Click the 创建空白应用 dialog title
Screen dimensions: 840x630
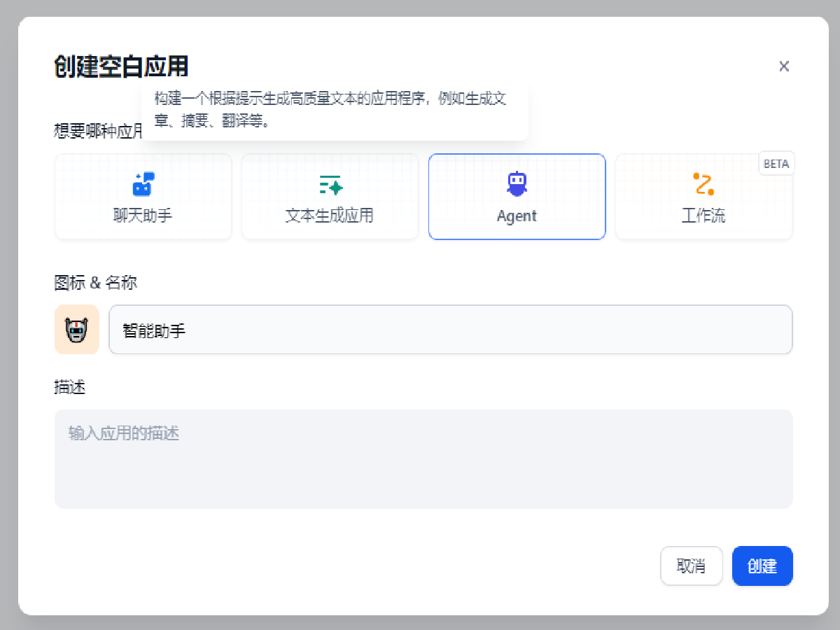[121, 67]
